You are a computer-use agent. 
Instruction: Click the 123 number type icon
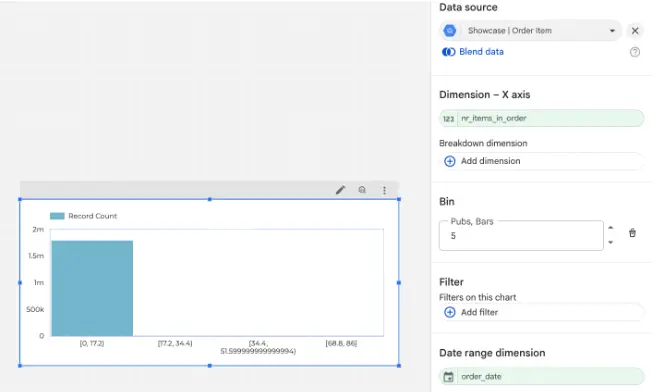pyautogui.click(x=448, y=119)
